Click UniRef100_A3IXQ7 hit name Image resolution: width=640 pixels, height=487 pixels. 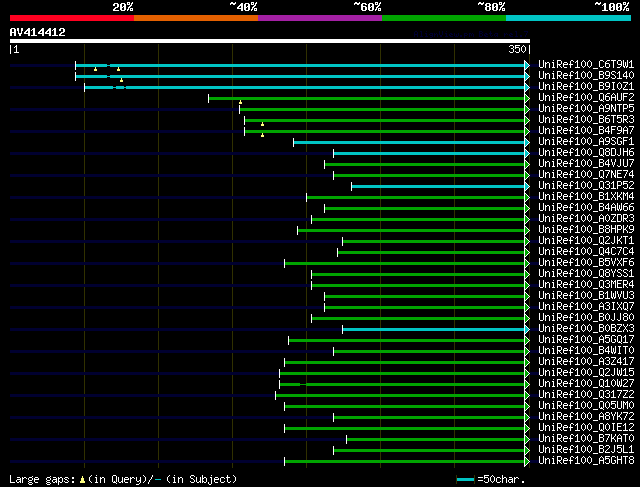pyautogui.click(x=586, y=307)
